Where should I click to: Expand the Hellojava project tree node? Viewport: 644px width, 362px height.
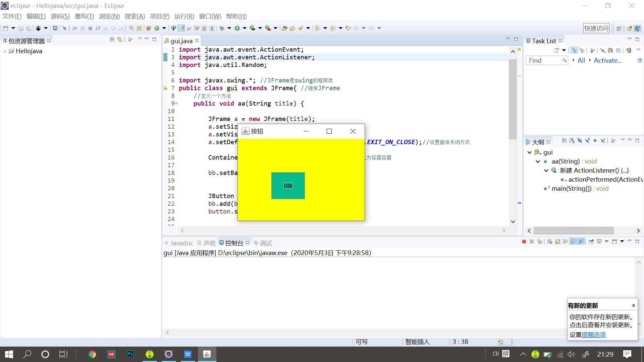click(5, 51)
